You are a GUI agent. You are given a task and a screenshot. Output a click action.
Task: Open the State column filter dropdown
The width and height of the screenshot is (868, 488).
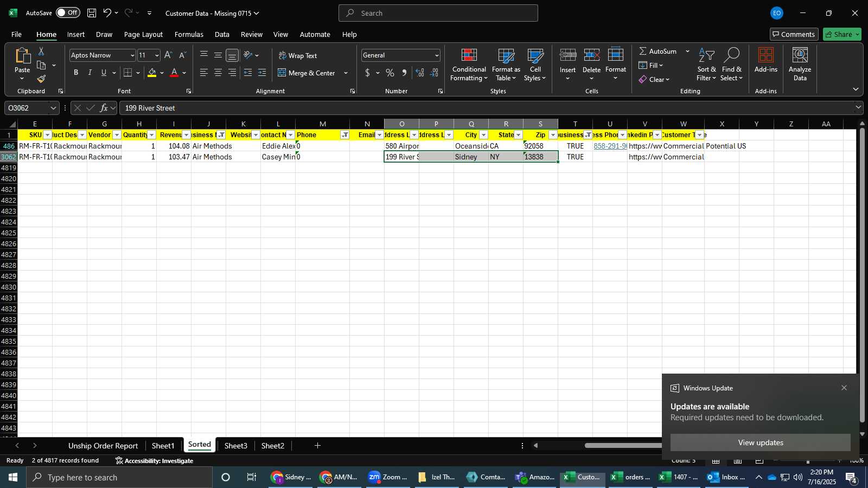(518, 135)
